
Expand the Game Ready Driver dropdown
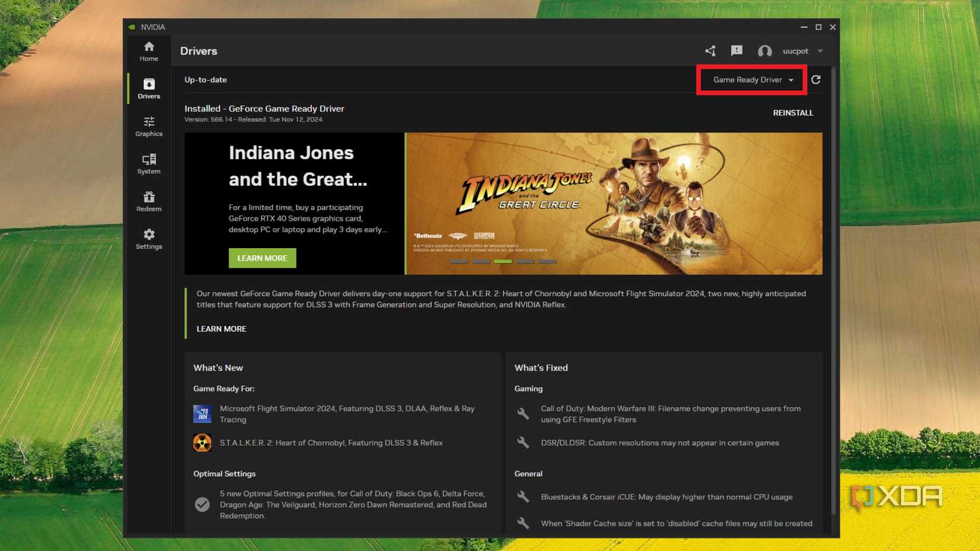coord(752,80)
